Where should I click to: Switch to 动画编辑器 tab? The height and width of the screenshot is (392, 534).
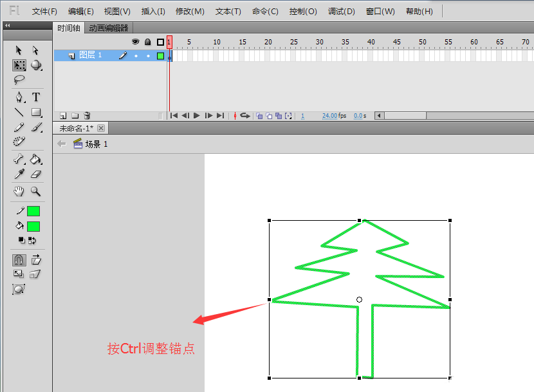click(109, 28)
